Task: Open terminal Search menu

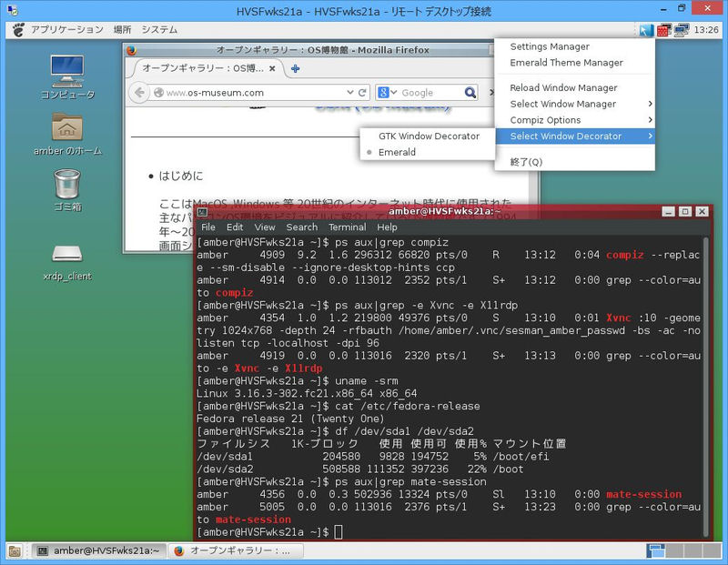Action: [x=302, y=227]
